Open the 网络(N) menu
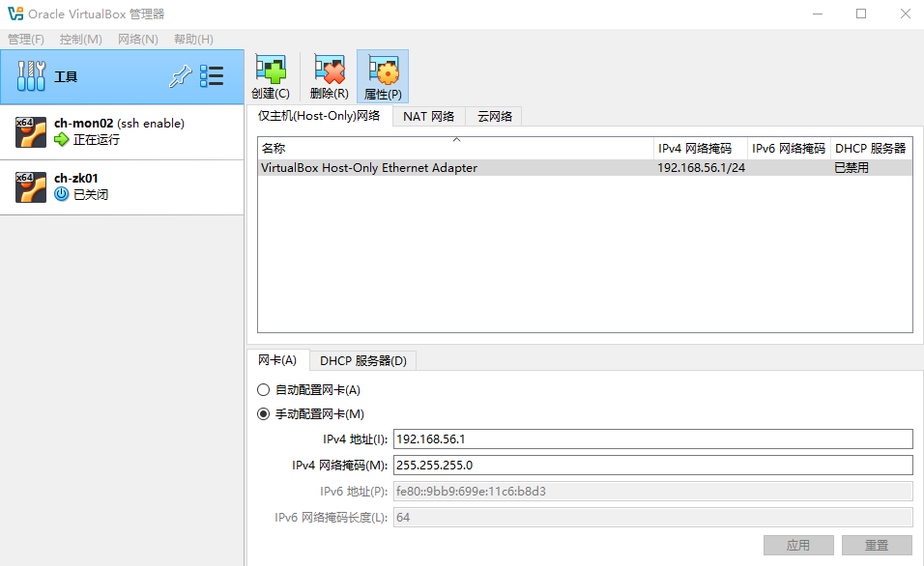The image size is (924, 566). (138, 40)
